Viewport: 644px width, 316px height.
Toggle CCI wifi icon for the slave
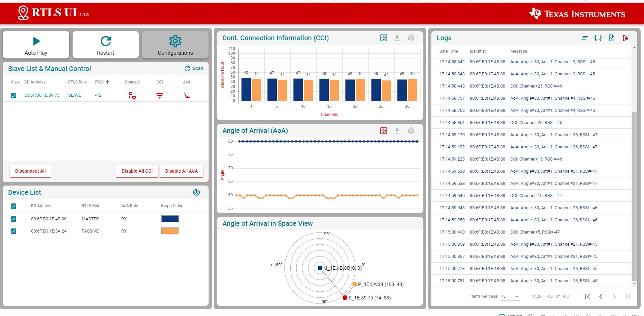click(160, 96)
